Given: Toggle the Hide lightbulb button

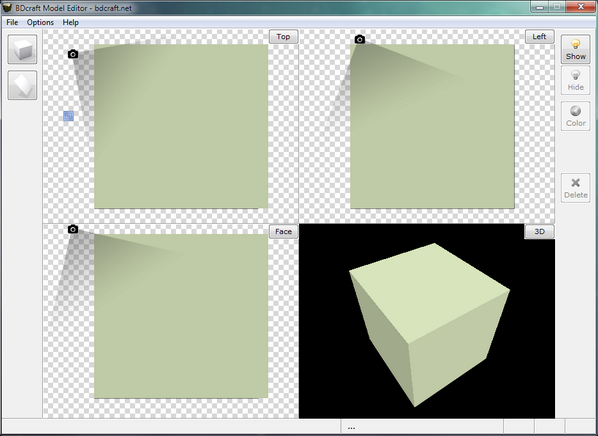Looking at the screenshot, I should pos(575,80).
